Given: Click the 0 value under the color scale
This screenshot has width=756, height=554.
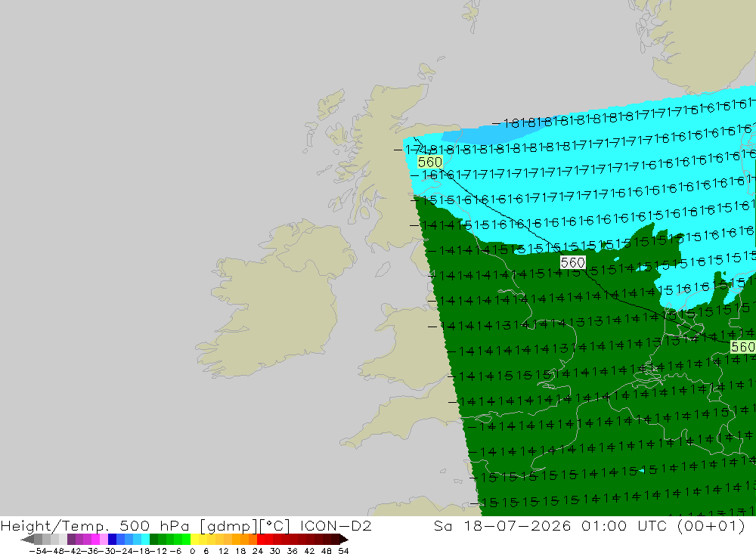Looking at the screenshot, I should (x=192, y=551).
